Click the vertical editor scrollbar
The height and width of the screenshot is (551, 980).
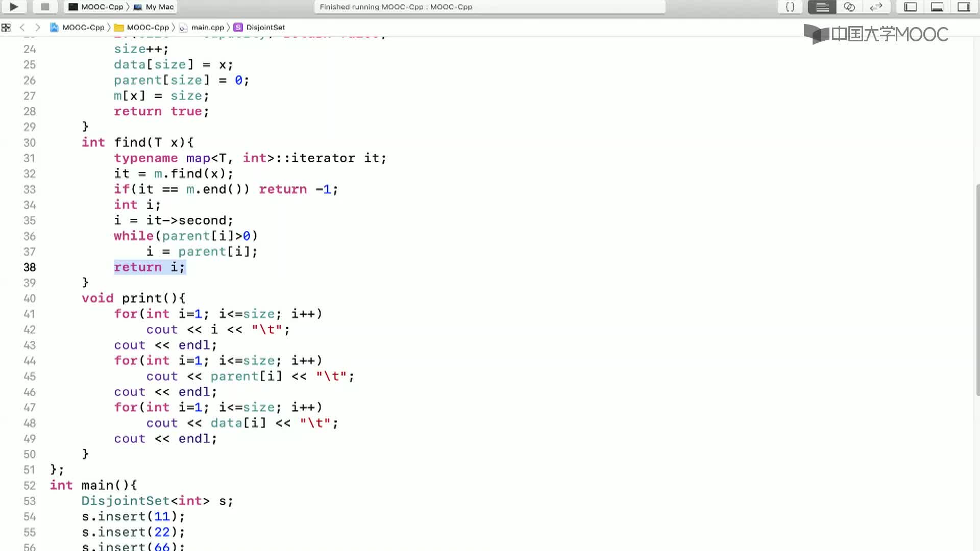coord(977,289)
